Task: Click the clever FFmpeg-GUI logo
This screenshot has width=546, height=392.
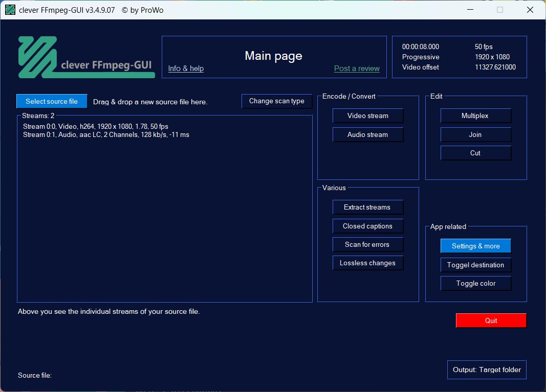Action: [x=86, y=57]
